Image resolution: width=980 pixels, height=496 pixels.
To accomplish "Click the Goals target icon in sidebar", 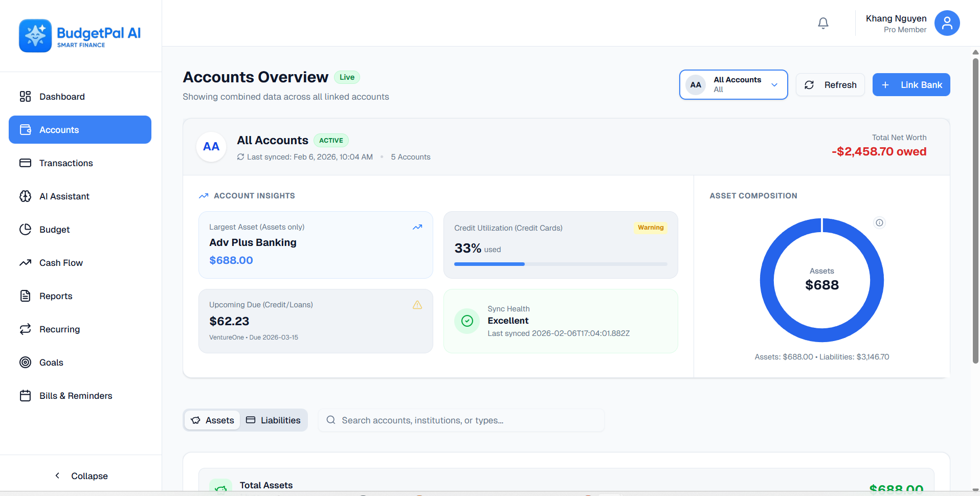I will point(26,362).
